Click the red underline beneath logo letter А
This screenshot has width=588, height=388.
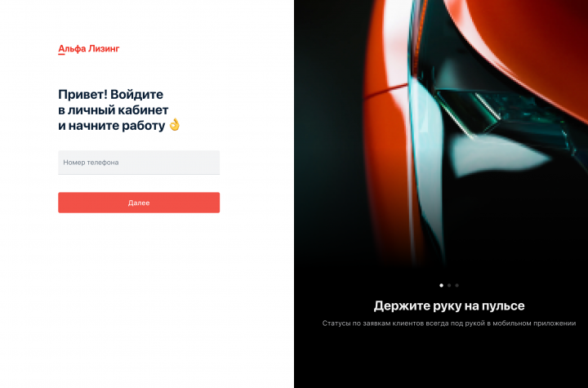(61, 54)
